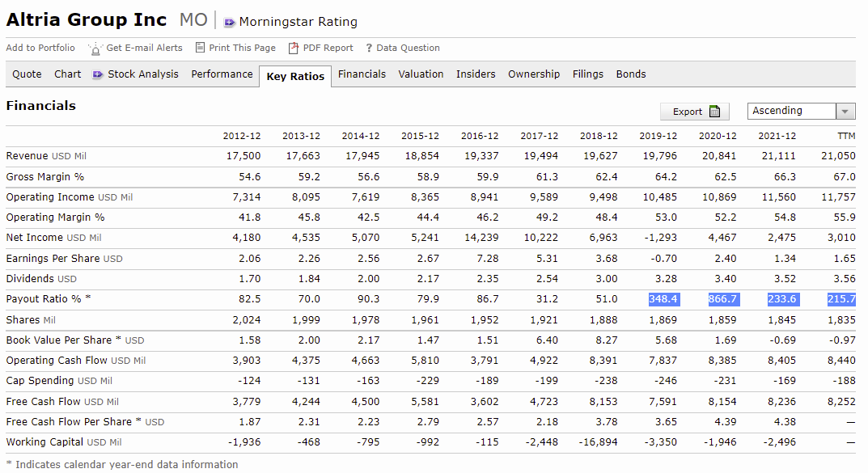The image size is (868, 473).
Task: Click the Data Question mark icon
Action: 369,49
